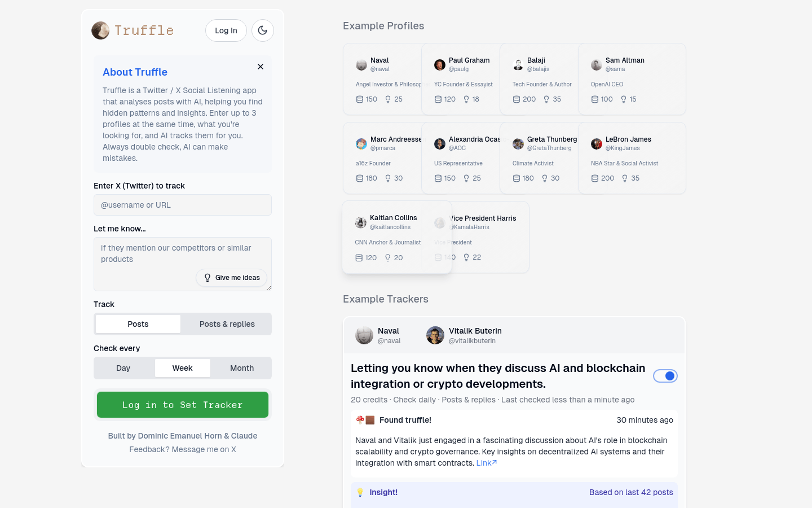Click the @KingJames handle
The width and height of the screenshot is (812, 508).
(623, 148)
